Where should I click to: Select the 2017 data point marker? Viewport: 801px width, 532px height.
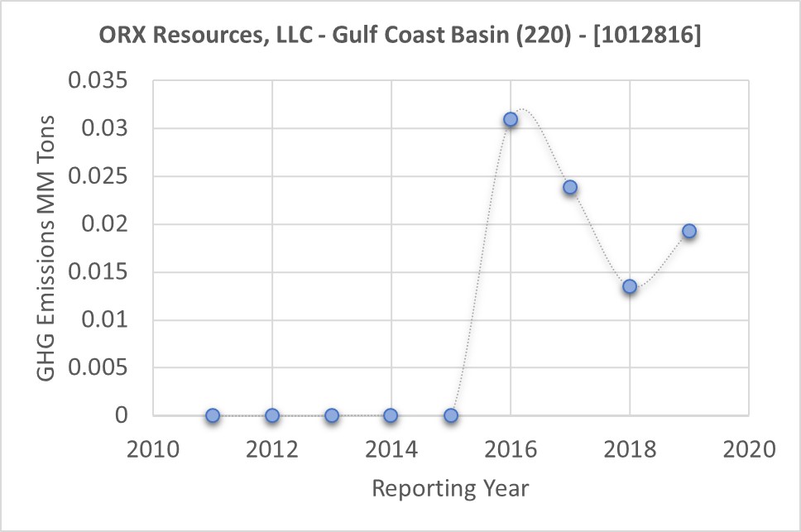(570, 187)
